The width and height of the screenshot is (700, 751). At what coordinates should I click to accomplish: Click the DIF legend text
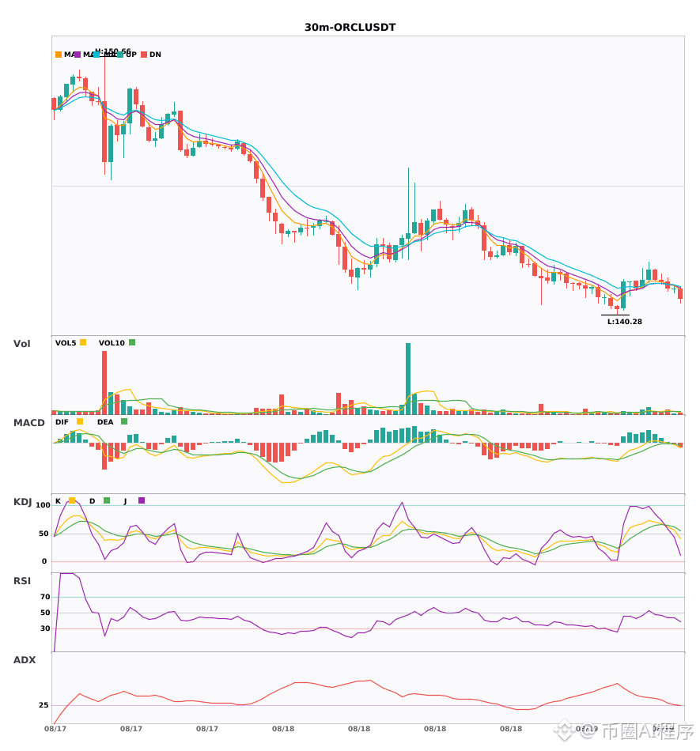62,422
